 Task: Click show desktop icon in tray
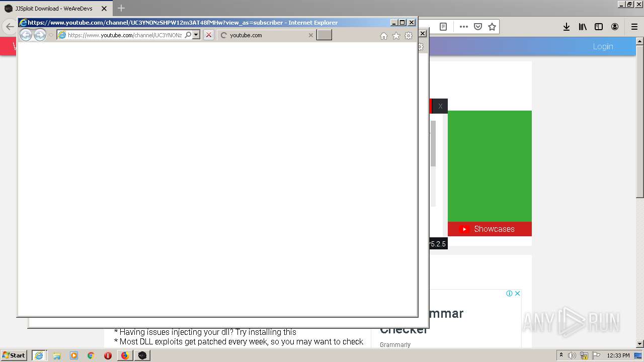click(638, 355)
